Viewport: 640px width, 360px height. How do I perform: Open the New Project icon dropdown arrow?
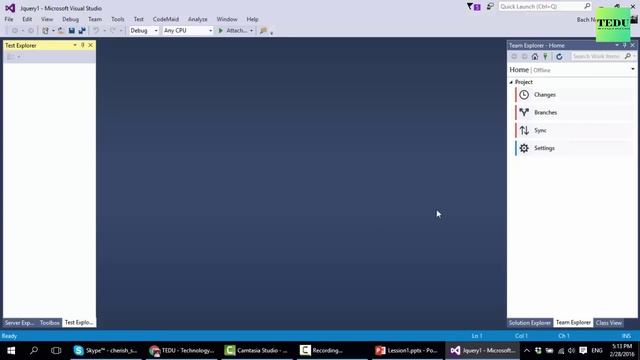(53, 31)
